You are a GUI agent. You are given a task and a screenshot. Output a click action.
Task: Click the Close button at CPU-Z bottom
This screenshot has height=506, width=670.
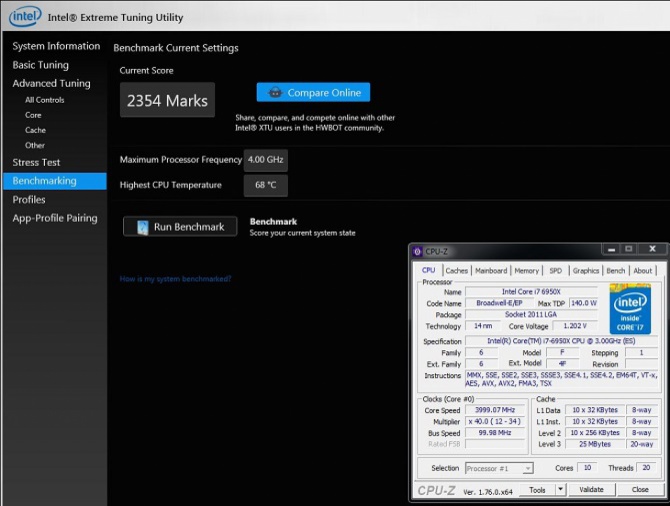click(640, 490)
